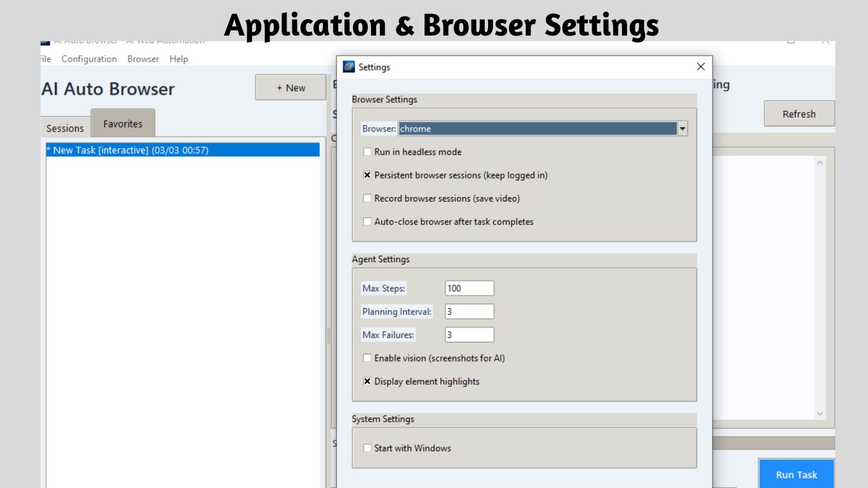Switch to the Favorites tab

(123, 123)
